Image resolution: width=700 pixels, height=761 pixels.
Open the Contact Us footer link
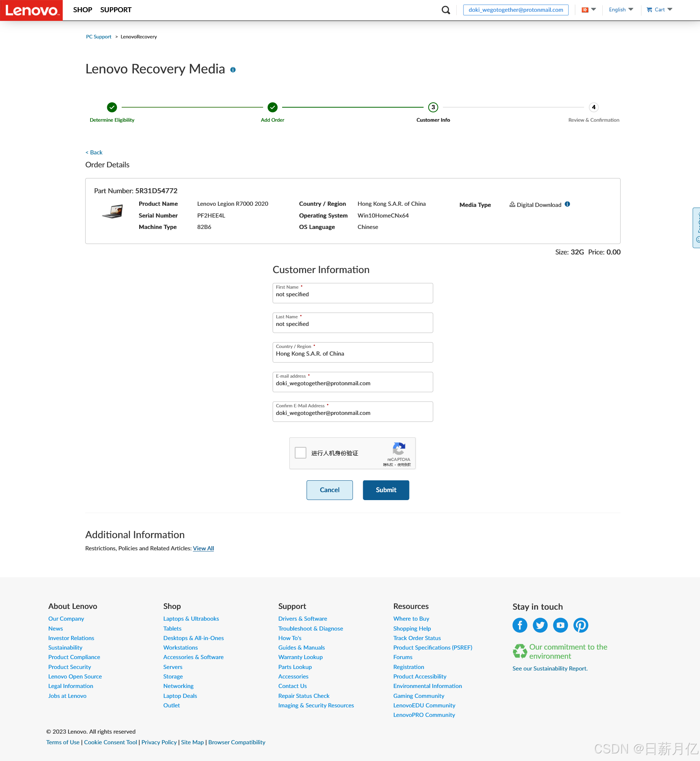click(x=292, y=686)
